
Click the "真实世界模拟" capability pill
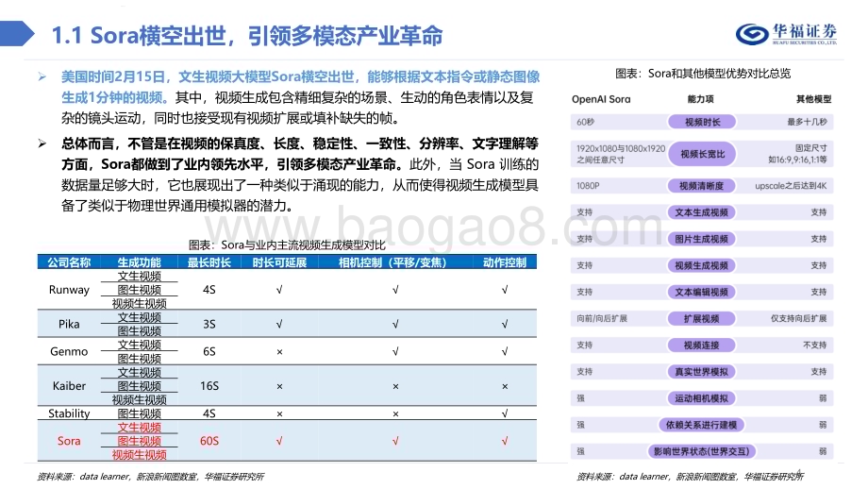click(x=702, y=372)
